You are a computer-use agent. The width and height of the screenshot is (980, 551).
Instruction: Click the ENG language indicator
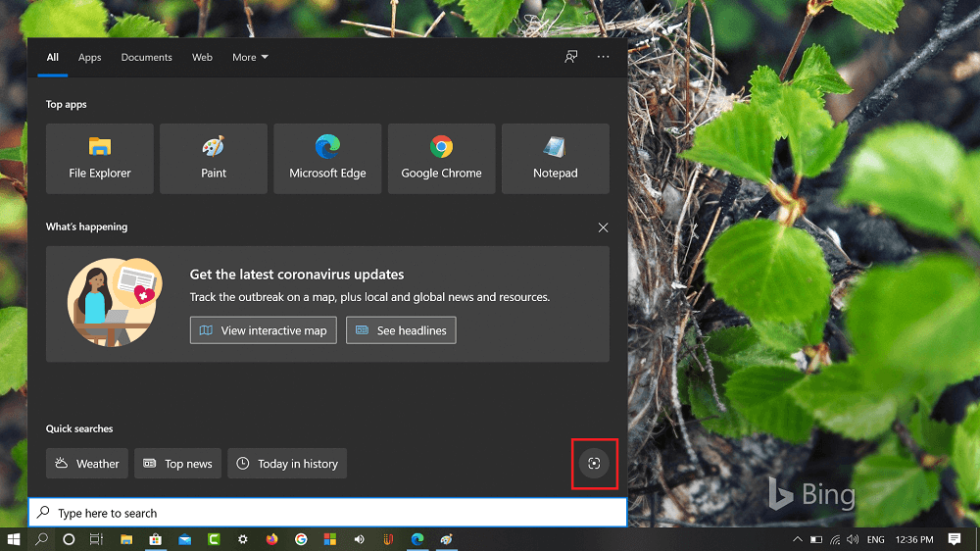click(x=875, y=539)
